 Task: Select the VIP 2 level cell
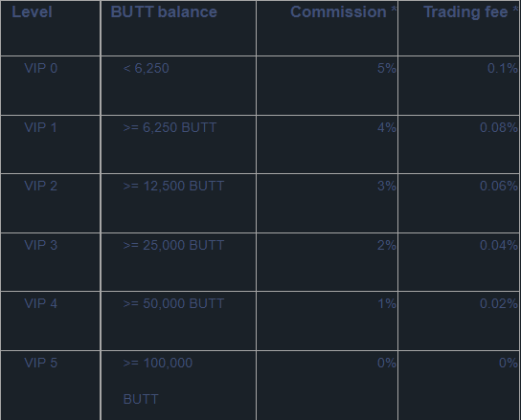[50, 203]
